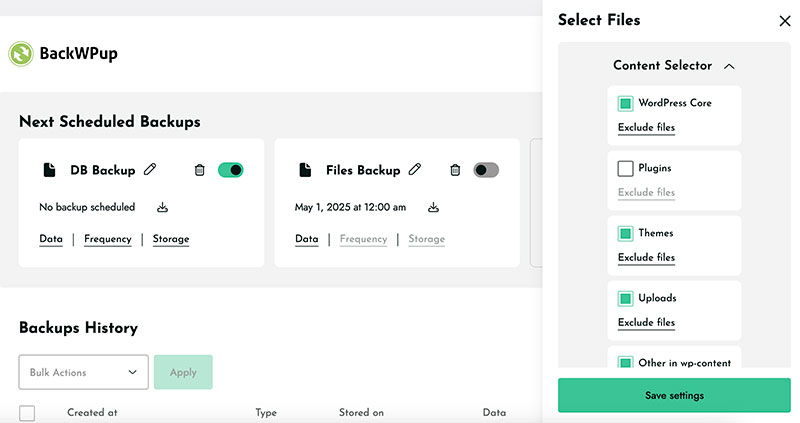Disable the DB Backup toggle switch
The height and width of the screenshot is (423, 800).
(x=231, y=170)
